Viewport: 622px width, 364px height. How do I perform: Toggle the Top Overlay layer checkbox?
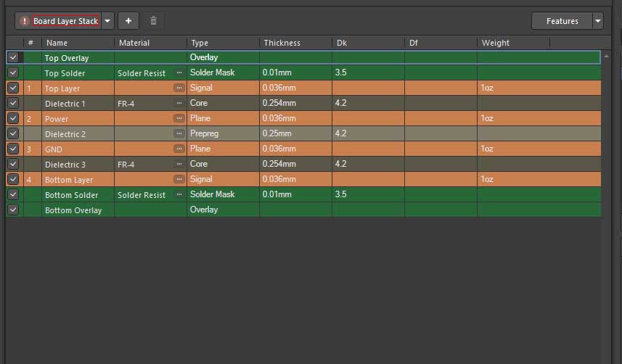(x=13, y=57)
